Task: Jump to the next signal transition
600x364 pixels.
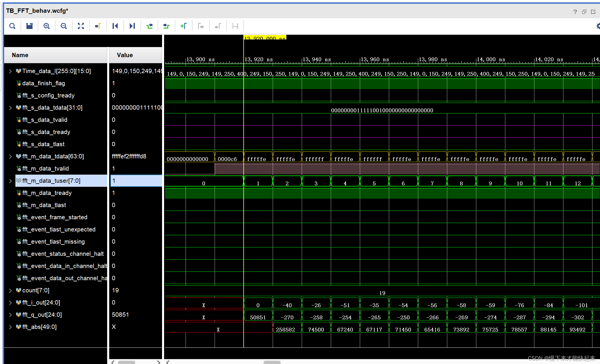Action: click(166, 26)
